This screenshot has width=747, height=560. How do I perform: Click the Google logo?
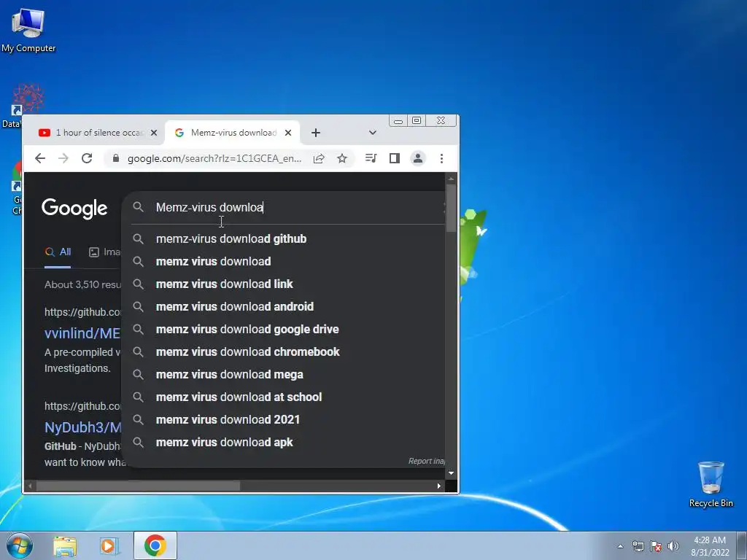coord(74,209)
